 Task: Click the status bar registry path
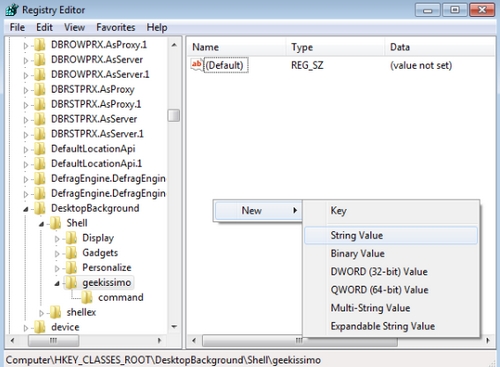click(x=163, y=360)
